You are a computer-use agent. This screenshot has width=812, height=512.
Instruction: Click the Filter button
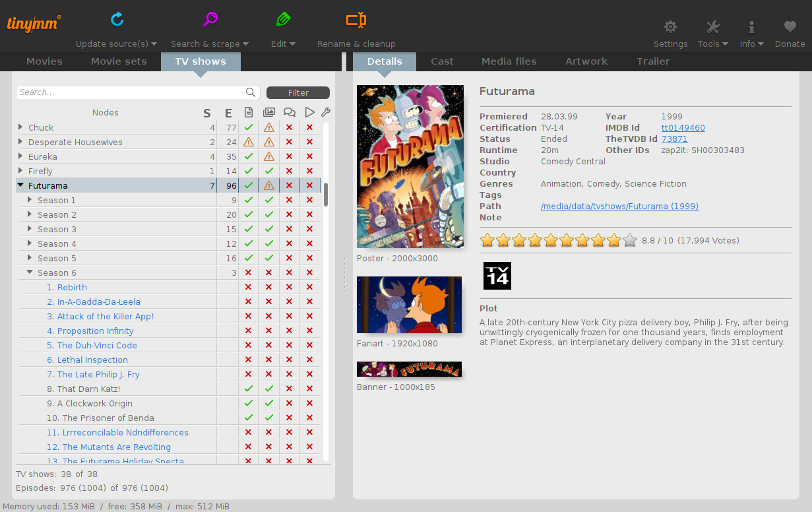pyautogui.click(x=298, y=93)
